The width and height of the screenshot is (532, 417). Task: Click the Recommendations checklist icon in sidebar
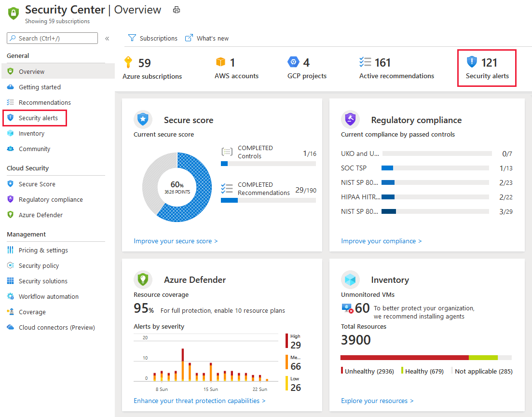coord(11,102)
